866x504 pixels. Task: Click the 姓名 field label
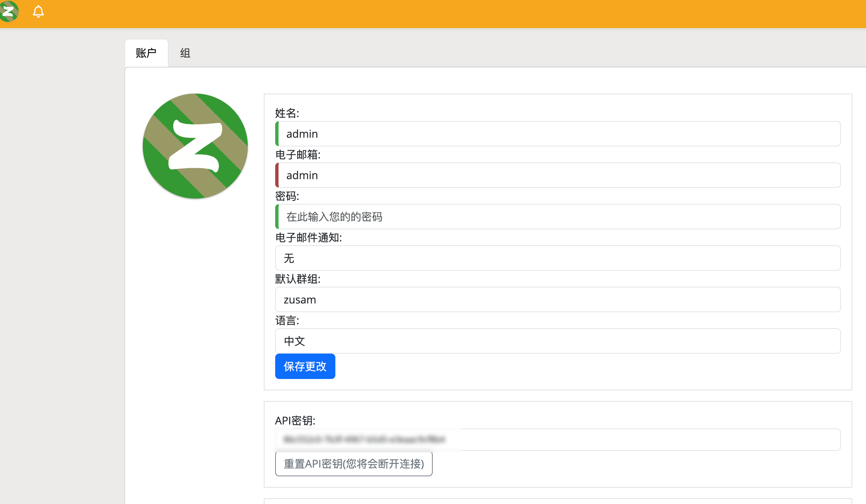(x=287, y=113)
